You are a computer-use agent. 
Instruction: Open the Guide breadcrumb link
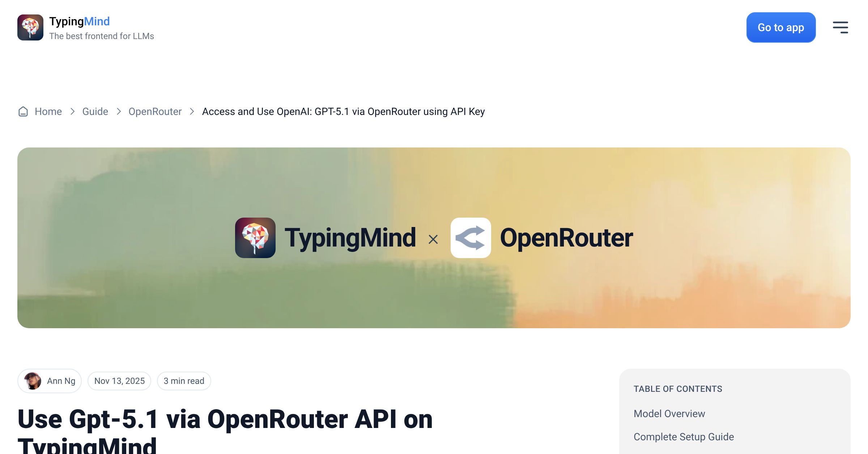click(95, 112)
